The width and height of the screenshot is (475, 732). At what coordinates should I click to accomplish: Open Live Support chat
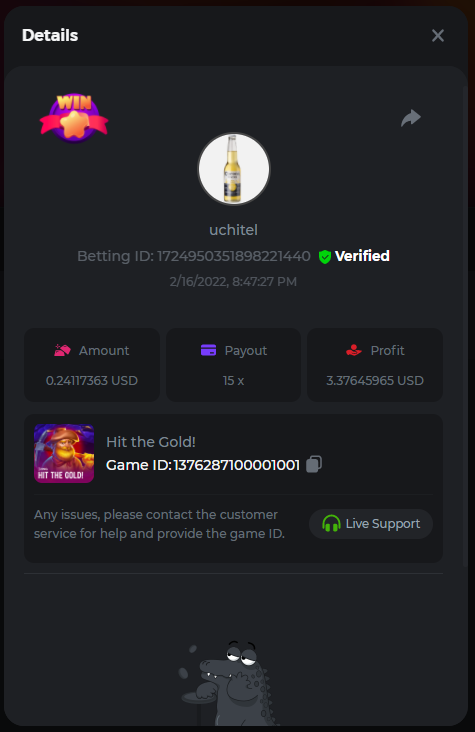pyautogui.click(x=371, y=524)
